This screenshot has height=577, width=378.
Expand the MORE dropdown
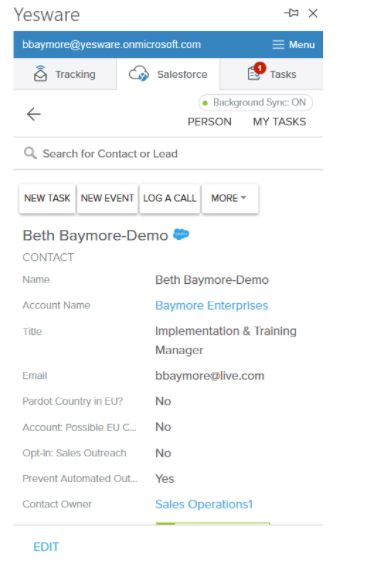[230, 198]
